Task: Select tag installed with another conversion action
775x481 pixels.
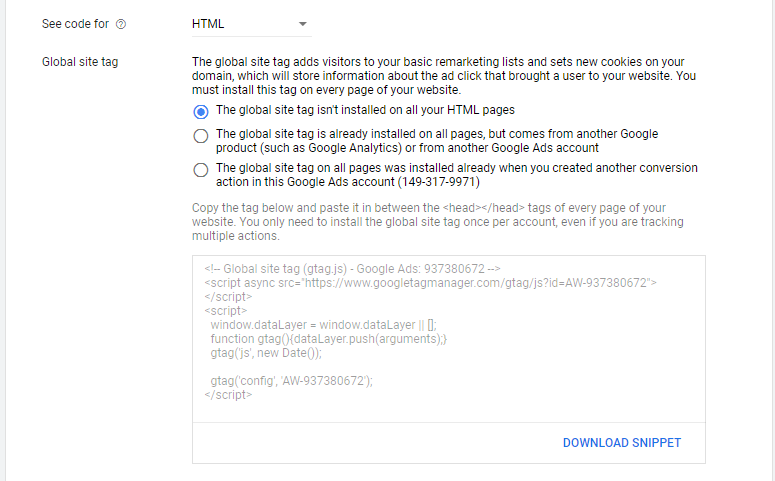Action: click(x=201, y=170)
